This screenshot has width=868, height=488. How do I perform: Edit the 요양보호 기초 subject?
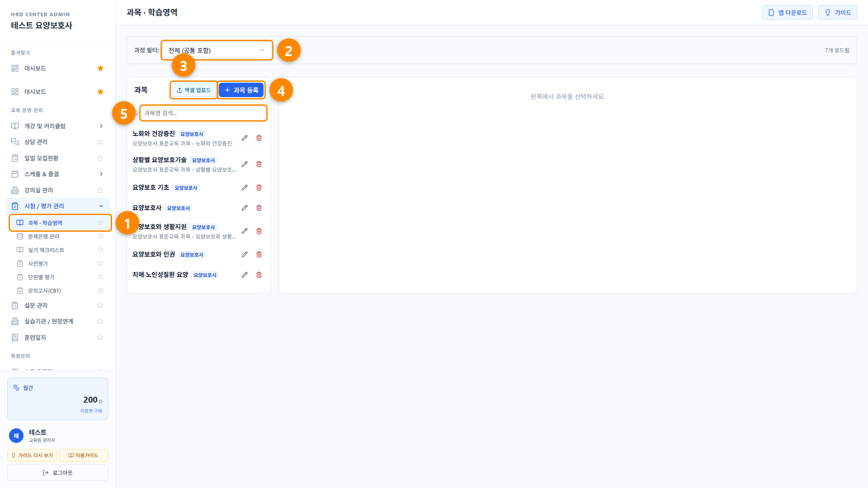coord(245,188)
